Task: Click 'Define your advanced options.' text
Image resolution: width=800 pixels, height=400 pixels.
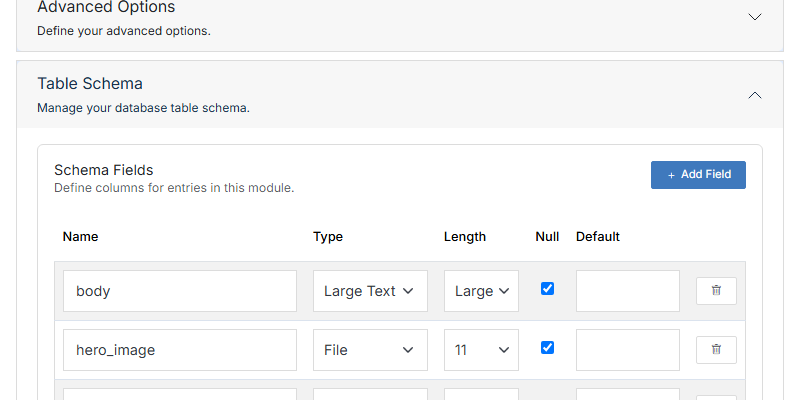Action: (x=124, y=31)
